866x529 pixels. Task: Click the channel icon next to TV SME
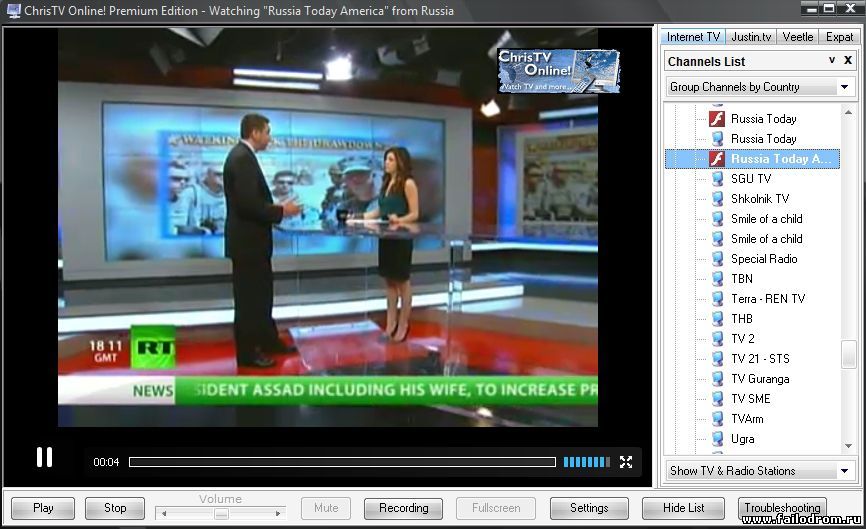pyautogui.click(x=717, y=399)
